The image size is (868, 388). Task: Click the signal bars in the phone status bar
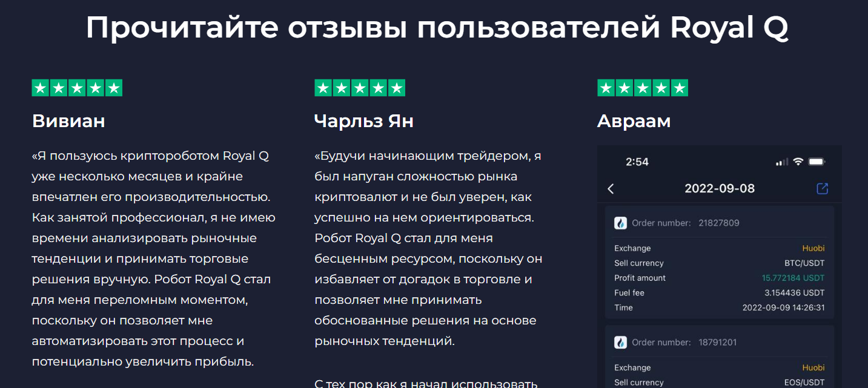pos(782,162)
